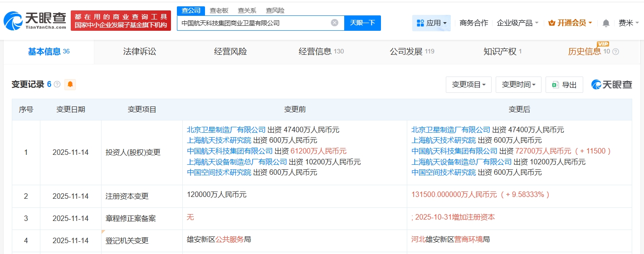The image size is (644, 254).
Task: Open notifications via the bell icon in the header
Action: (x=606, y=23)
